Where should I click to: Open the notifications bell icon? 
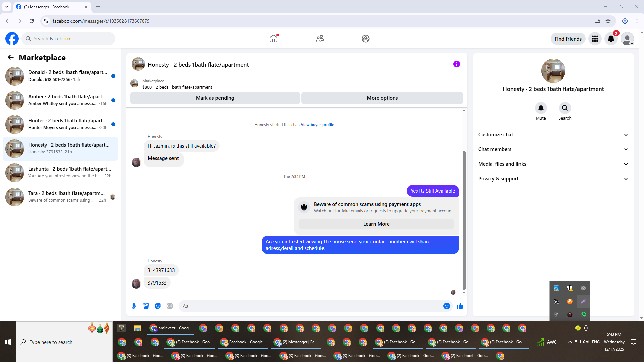tap(611, 39)
